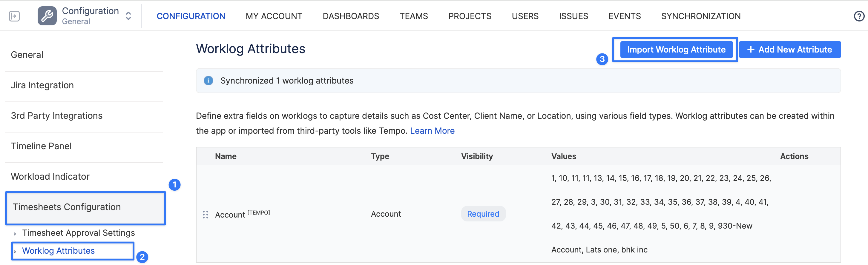Viewport: 868px width, 265px height.
Task: Open the Dashboards tab
Action: [350, 16]
